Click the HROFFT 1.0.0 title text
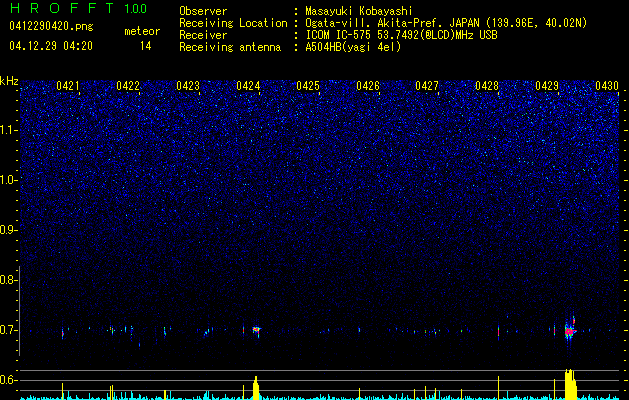The width and height of the screenshot is (629, 400). coord(78,8)
